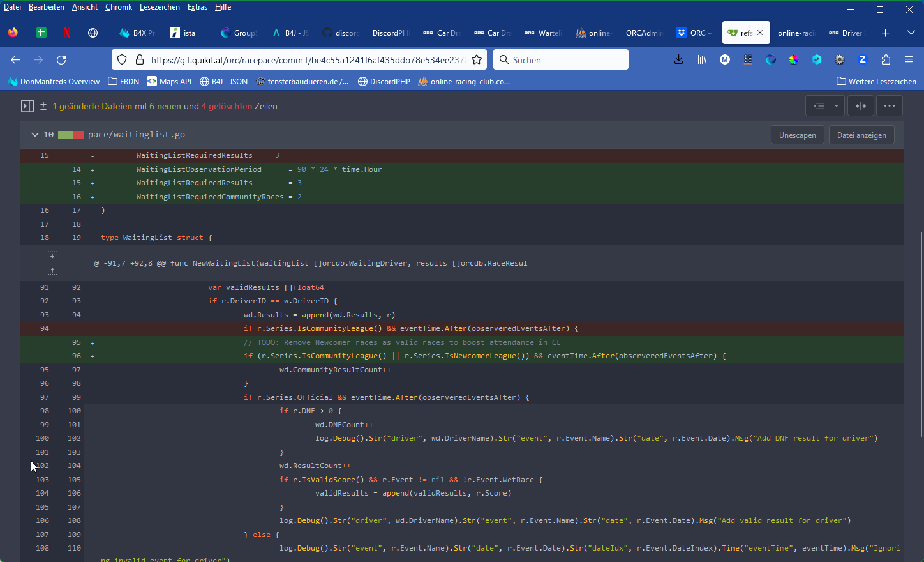Viewport: 924px width, 562px height.
Task: Open the three-dots diff options menu
Action: [x=889, y=106]
